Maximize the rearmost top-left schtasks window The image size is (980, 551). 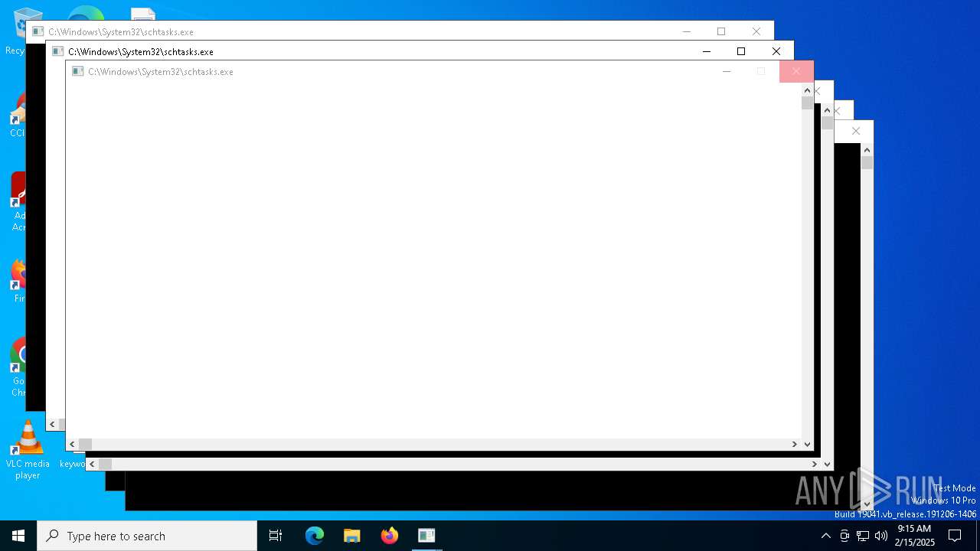point(721,31)
